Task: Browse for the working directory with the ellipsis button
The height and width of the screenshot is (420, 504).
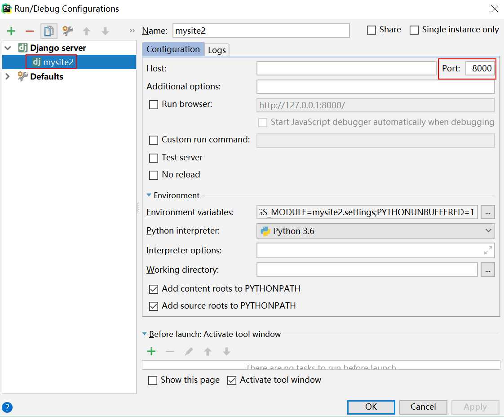Action: [488, 270]
